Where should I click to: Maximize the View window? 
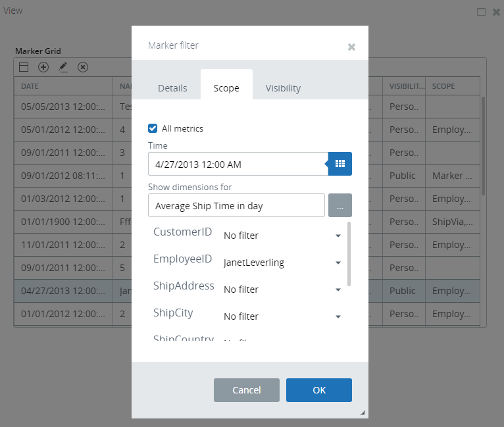coord(481,12)
